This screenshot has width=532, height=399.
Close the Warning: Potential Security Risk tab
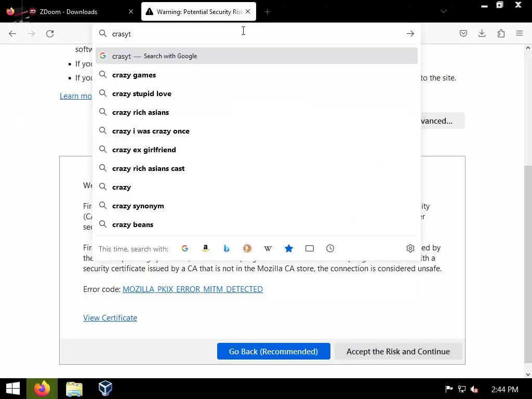[248, 11]
